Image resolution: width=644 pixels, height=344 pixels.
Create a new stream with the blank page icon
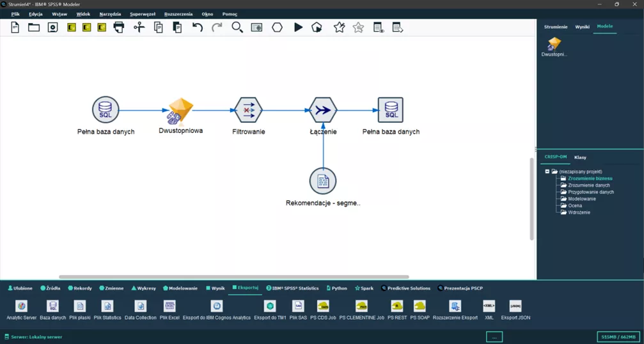pos(15,27)
